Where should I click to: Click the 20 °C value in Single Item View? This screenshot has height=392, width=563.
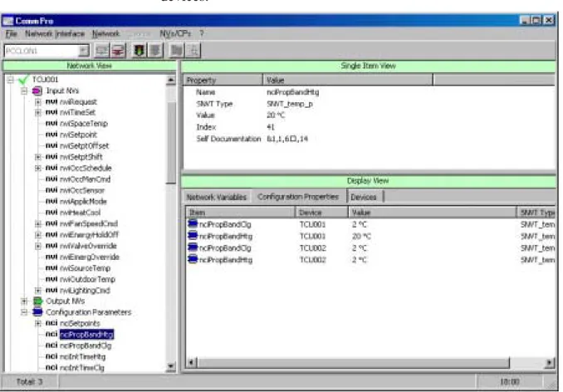pos(276,115)
